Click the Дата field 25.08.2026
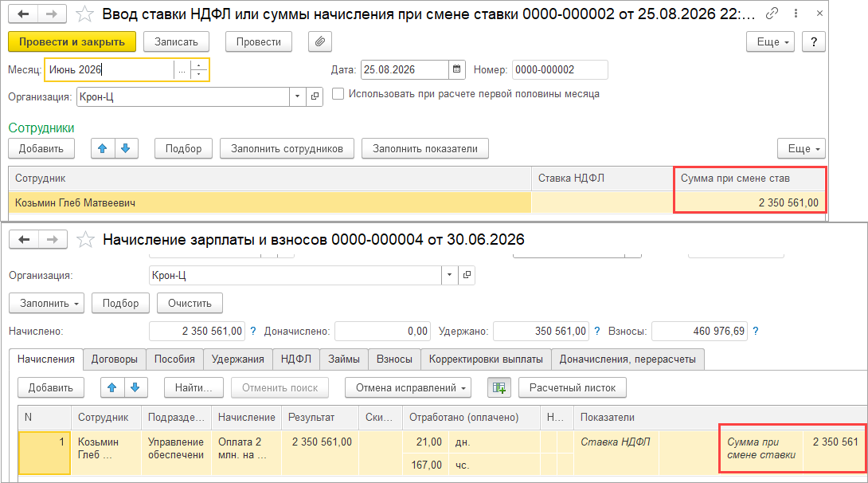Screen dimensions: 868x483 405,70
